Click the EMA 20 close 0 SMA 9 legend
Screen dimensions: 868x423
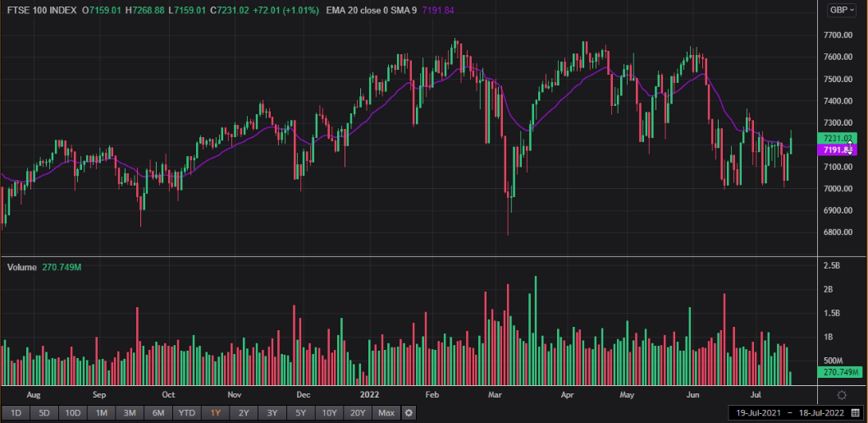372,11
